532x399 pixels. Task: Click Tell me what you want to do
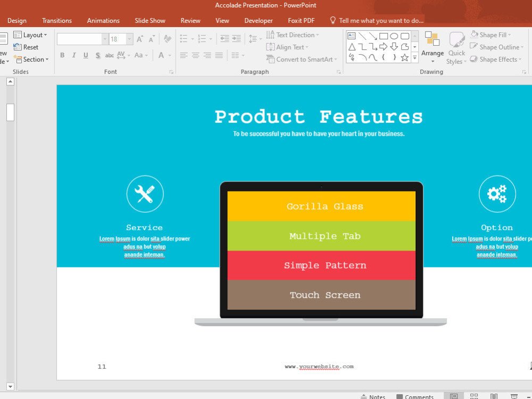pyautogui.click(x=378, y=20)
